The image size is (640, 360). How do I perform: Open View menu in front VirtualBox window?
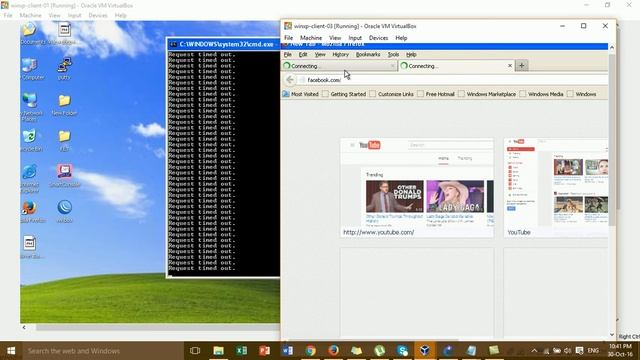point(335,38)
